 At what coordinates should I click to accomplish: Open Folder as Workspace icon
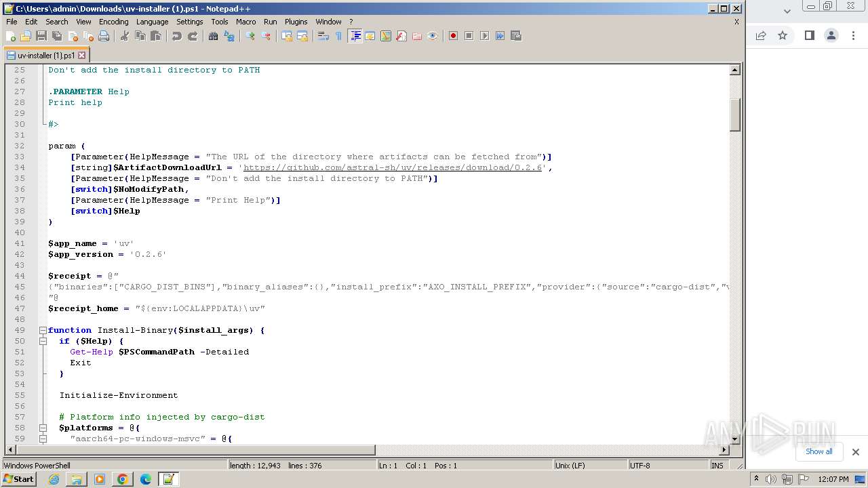tap(417, 36)
